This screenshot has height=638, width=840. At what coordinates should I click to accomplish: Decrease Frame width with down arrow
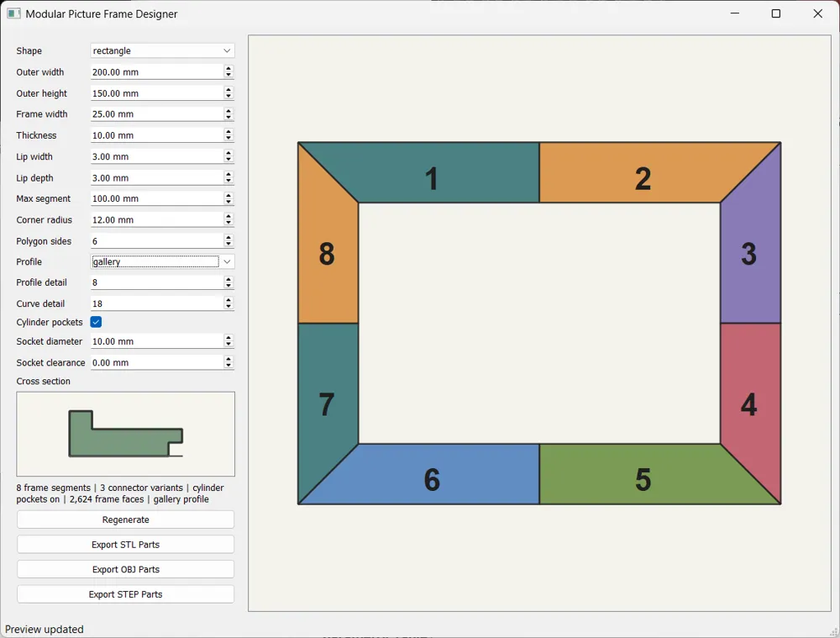pyautogui.click(x=228, y=118)
